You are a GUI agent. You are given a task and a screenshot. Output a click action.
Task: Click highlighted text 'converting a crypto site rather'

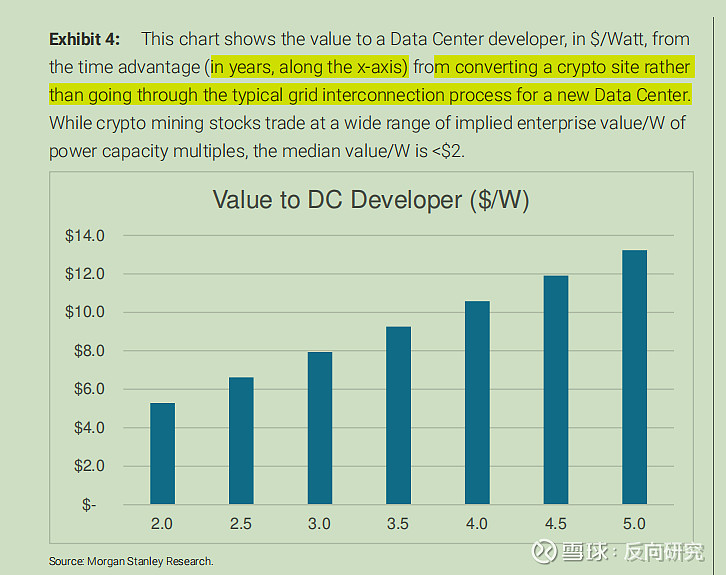pyautogui.click(x=573, y=68)
